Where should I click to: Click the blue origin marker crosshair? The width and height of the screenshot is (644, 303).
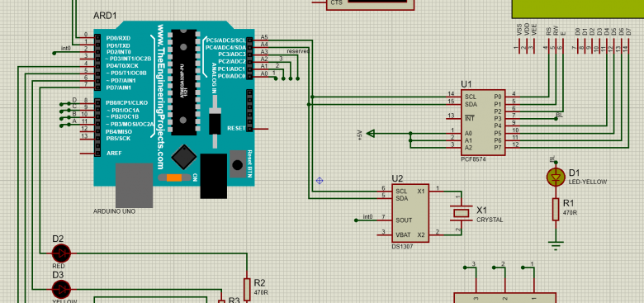[320, 180]
